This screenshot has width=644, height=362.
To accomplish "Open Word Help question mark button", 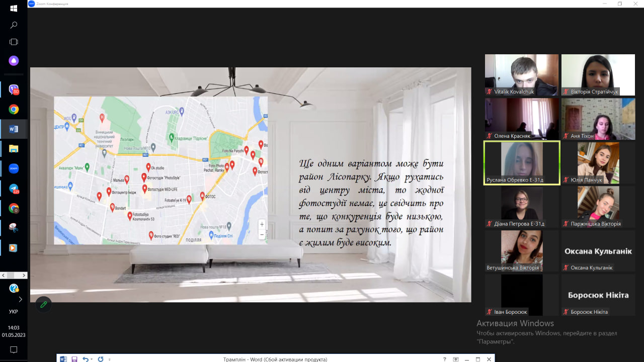I will click(x=444, y=359).
